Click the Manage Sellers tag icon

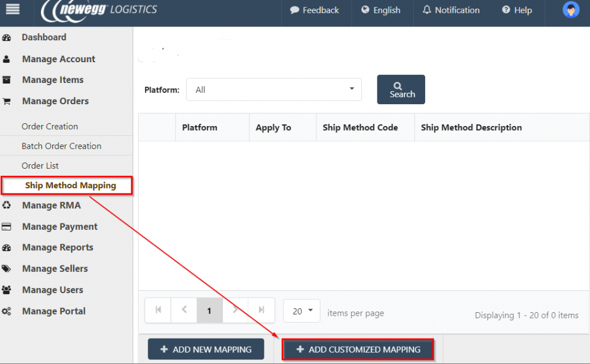point(8,268)
